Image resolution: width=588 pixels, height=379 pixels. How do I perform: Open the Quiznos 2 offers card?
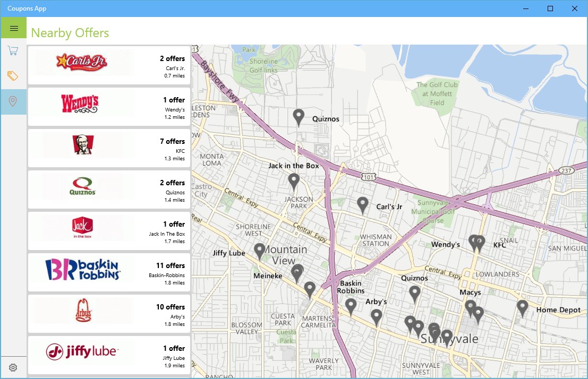tap(109, 189)
